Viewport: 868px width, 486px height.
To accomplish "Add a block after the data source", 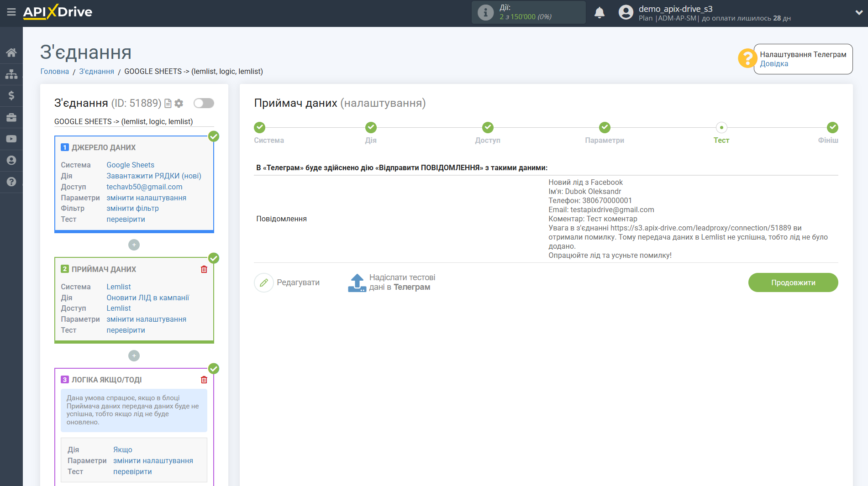I will 134,245.
